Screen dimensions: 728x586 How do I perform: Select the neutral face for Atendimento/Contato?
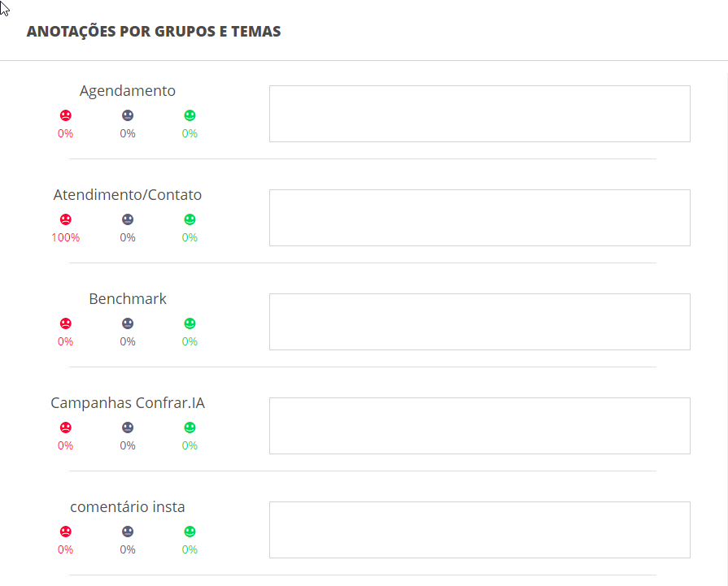pos(128,219)
